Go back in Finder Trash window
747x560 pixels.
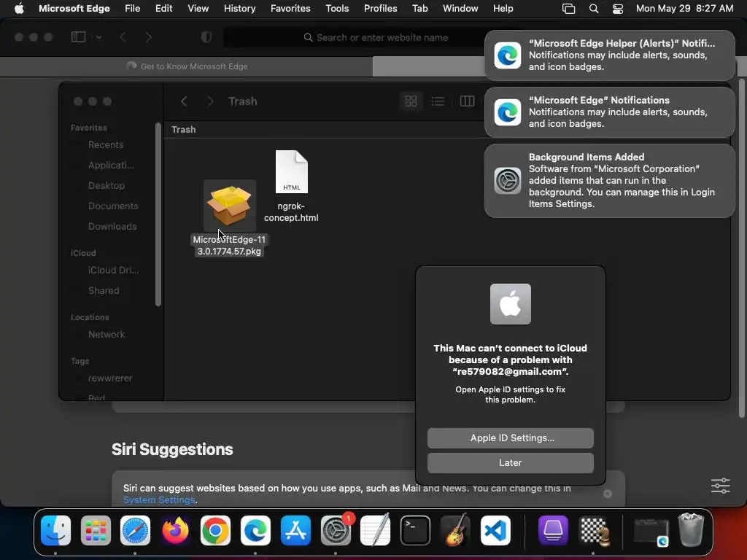184,101
